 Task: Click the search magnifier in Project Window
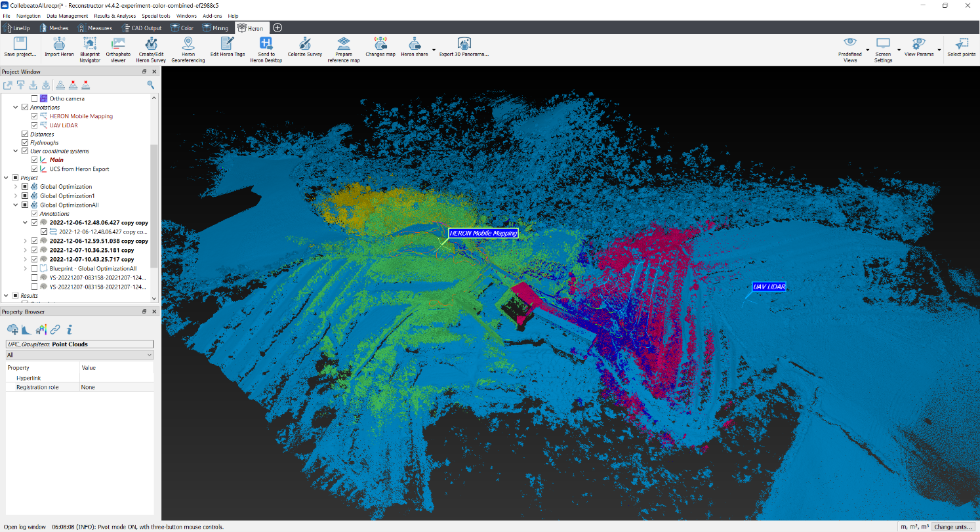[x=151, y=85]
